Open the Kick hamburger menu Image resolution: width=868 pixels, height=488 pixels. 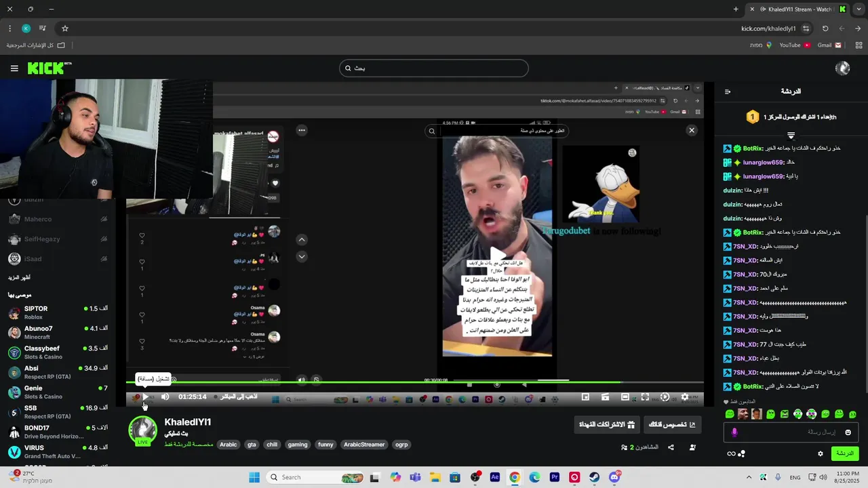pyautogui.click(x=14, y=68)
